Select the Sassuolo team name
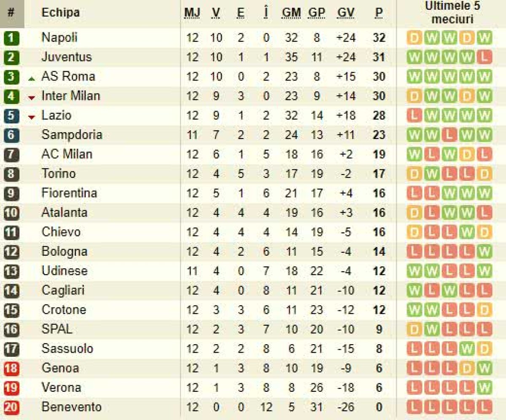 (67, 348)
